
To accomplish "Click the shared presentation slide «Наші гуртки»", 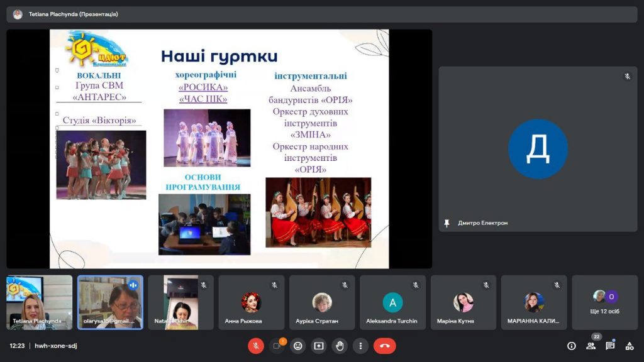I will click(x=219, y=149).
